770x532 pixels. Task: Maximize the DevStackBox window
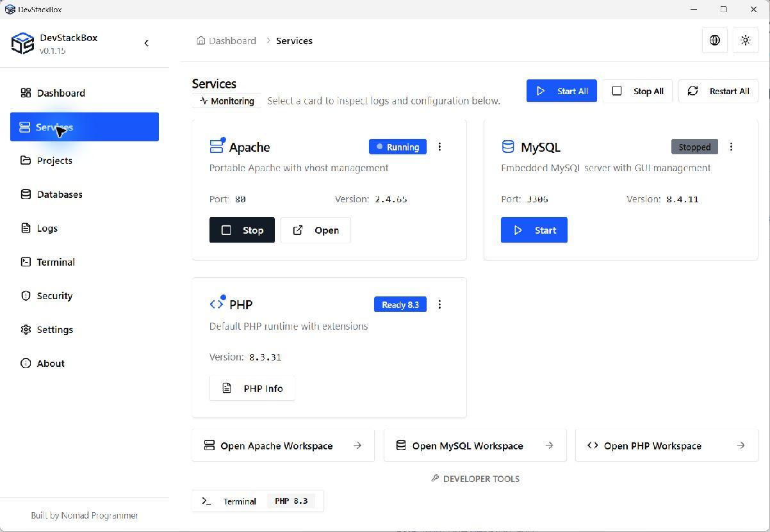click(724, 9)
